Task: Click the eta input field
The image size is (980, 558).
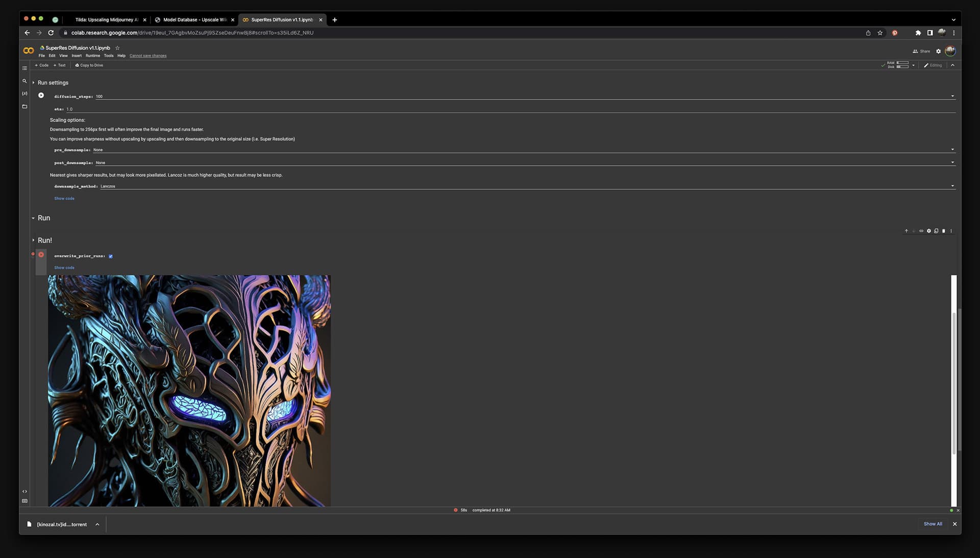Action: 510,109
